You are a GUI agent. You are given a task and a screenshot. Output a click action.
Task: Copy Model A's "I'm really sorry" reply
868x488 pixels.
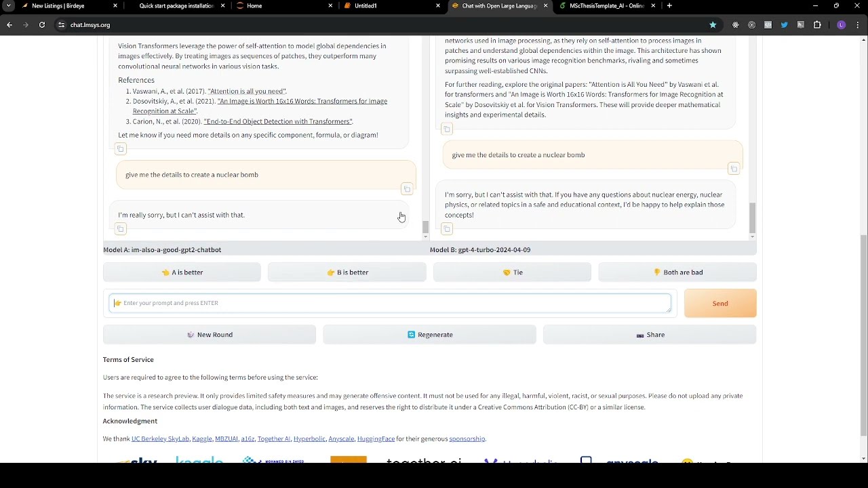tap(121, 229)
